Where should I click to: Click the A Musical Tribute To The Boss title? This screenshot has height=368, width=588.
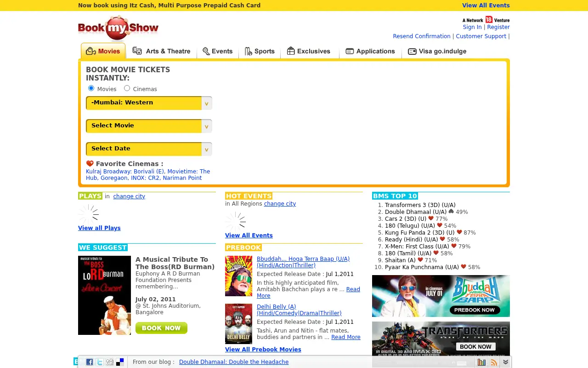(175, 263)
